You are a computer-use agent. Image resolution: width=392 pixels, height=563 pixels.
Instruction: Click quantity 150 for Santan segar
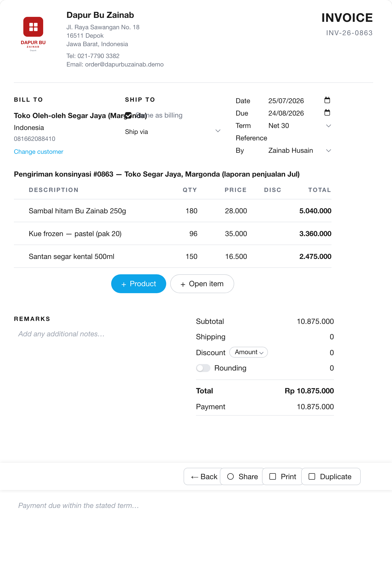pos(192,256)
